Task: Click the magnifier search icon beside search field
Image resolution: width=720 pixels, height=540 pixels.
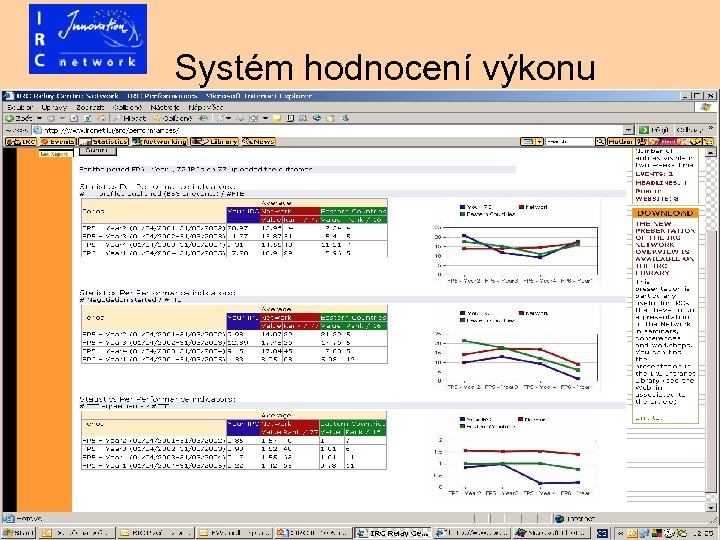Action: point(600,141)
